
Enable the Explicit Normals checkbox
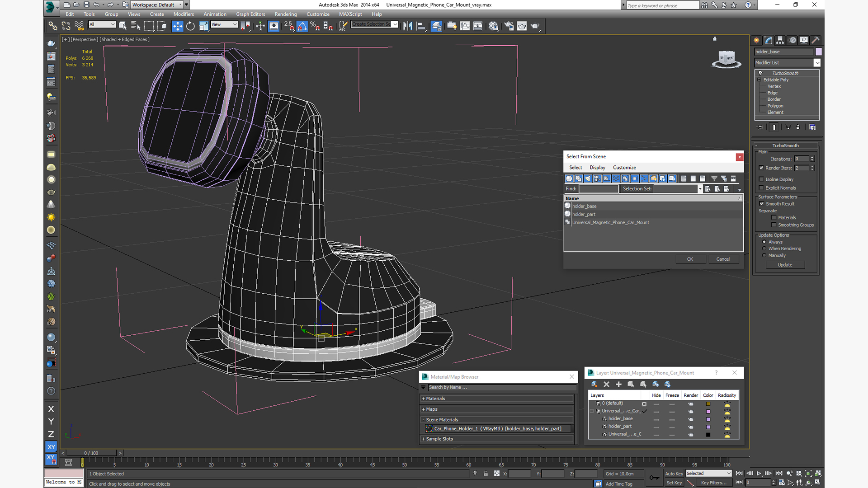[x=761, y=188]
